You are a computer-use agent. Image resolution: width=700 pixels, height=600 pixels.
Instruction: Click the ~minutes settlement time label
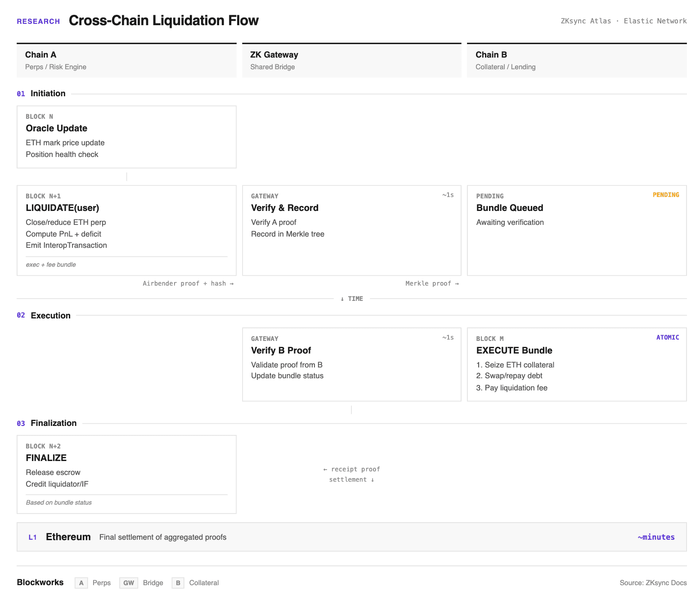click(655, 537)
